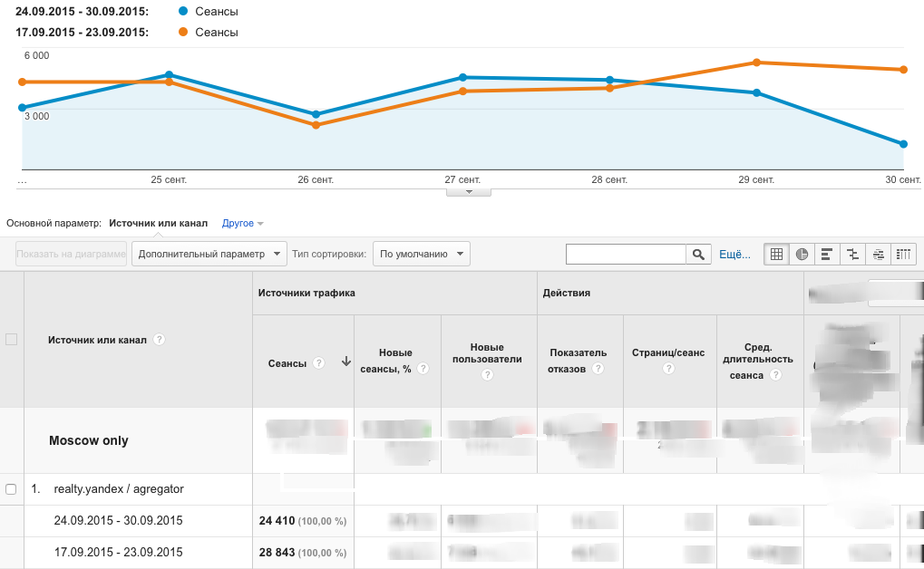Click the blue data point at 25 сент.
The width and height of the screenshot is (924, 569).
(x=170, y=75)
